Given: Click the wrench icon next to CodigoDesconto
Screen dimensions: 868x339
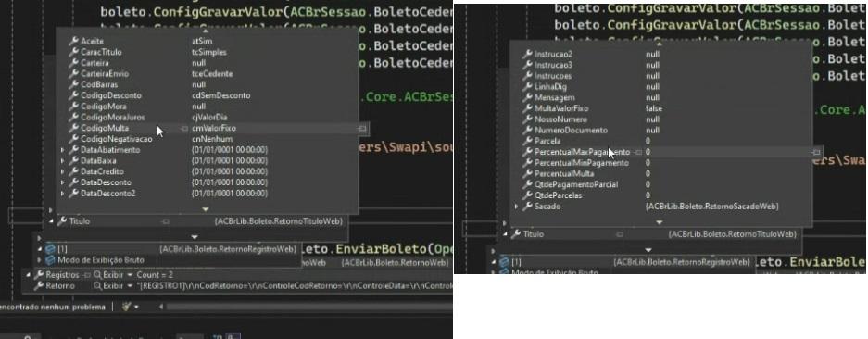Looking at the screenshot, I should pyautogui.click(x=73, y=95).
